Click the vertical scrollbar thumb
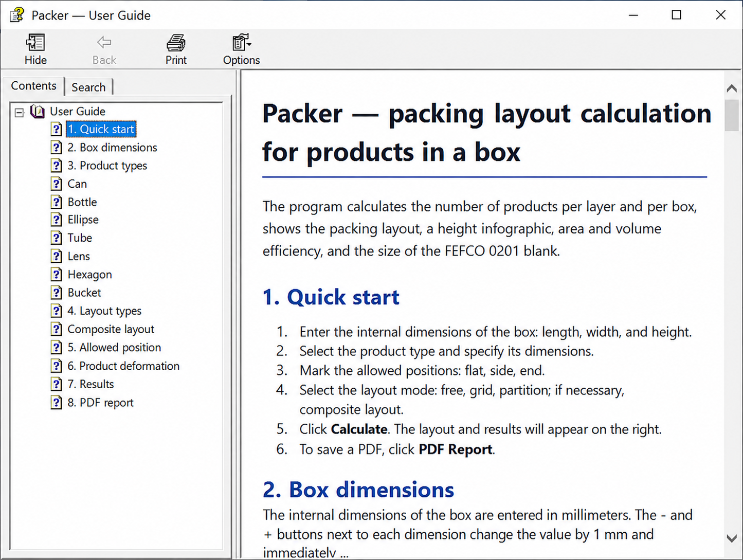This screenshot has height=560, width=743. pos(732,115)
